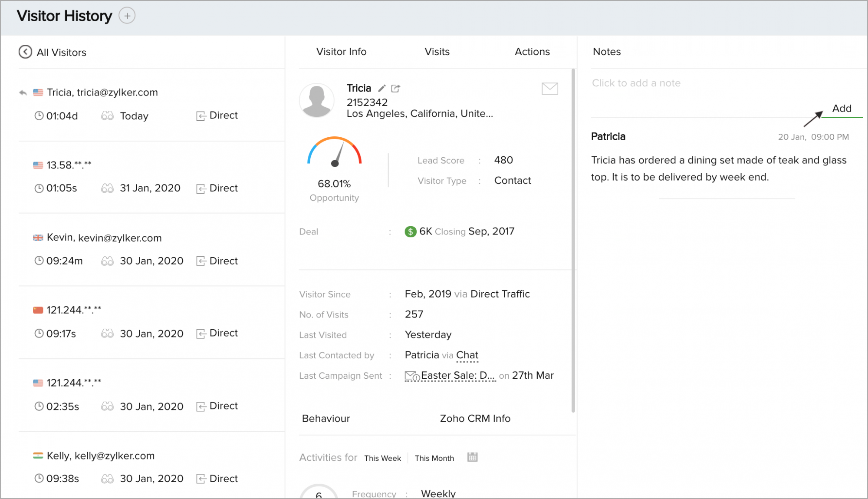This screenshot has width=868, height=499.
Task: Click the back arrow beside All Visitors
Action: pos(25,52)
